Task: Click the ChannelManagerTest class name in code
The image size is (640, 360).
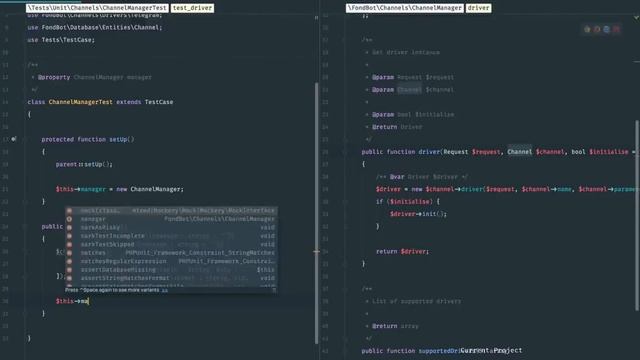Action: click(80, 102)
